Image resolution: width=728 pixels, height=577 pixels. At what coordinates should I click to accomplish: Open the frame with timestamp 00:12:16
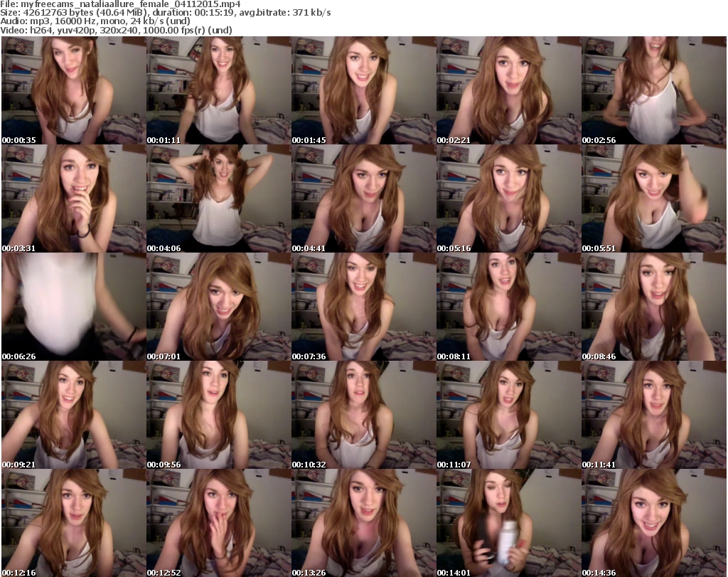pos(74,523)
